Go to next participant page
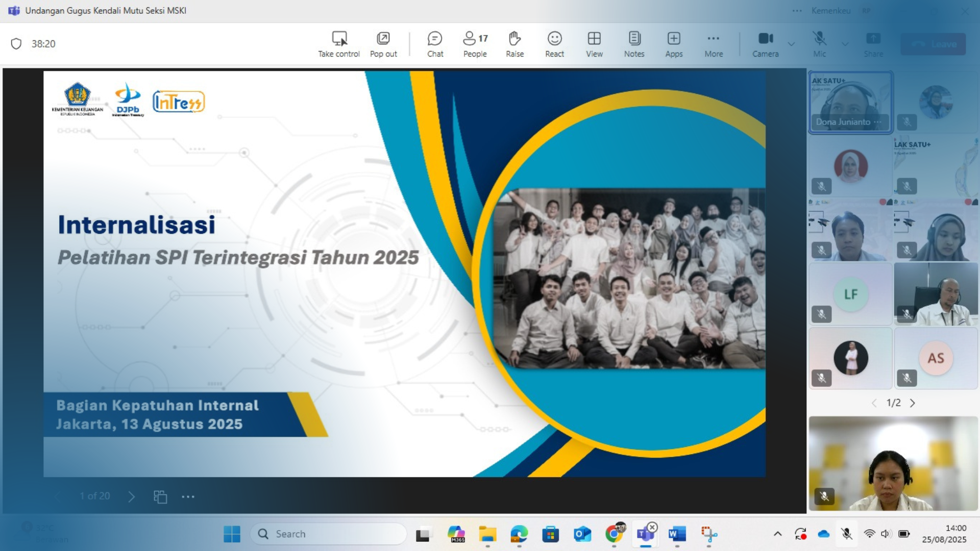Image resolution: width=980 pixels, height=551 pixels. (913, 403)
